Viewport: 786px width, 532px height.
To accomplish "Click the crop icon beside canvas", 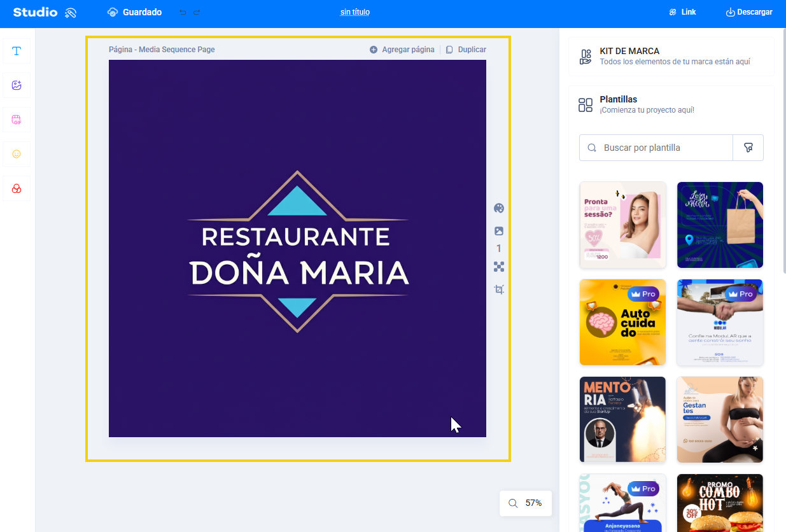I will (x=499, y=290).
